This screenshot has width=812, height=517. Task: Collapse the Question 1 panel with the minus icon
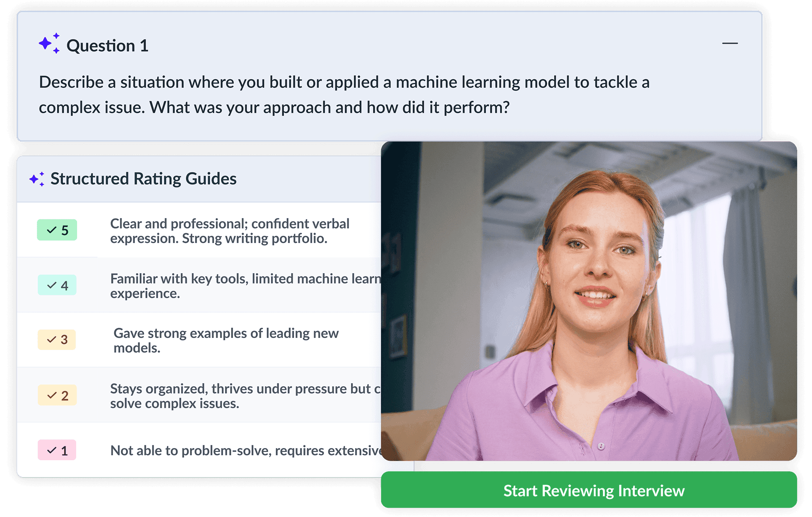730,43
